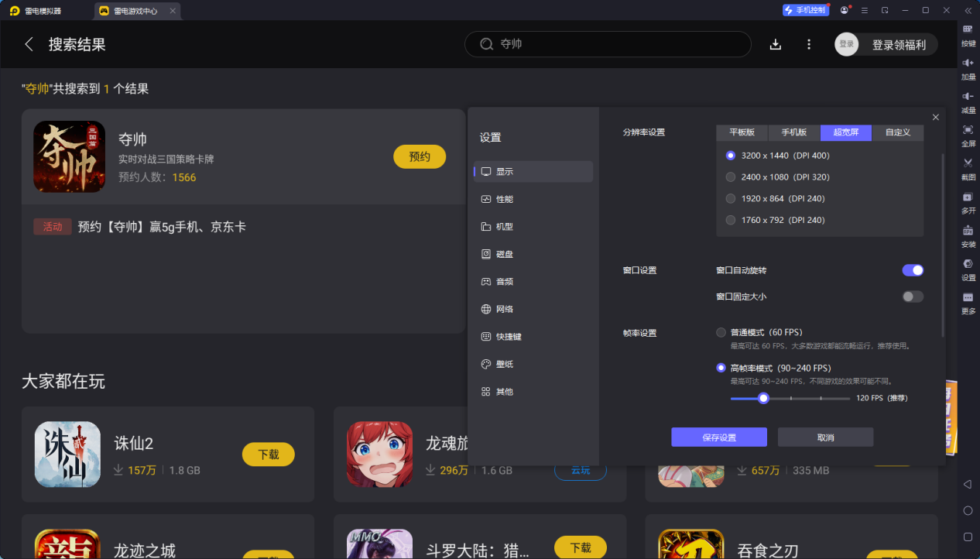Select 高帧率模式 (90~240 FPS) option

721,369
